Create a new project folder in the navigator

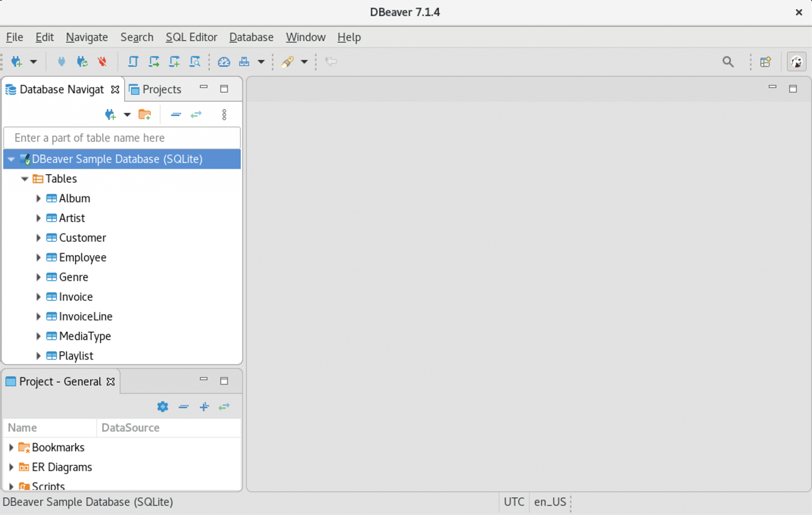145,114
